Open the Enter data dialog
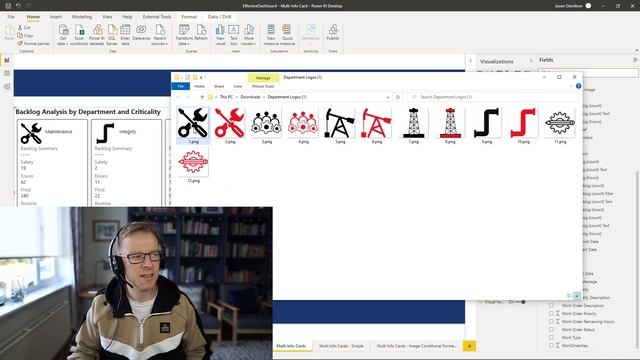This screenshot has height=360, width=640. [125, 35]
